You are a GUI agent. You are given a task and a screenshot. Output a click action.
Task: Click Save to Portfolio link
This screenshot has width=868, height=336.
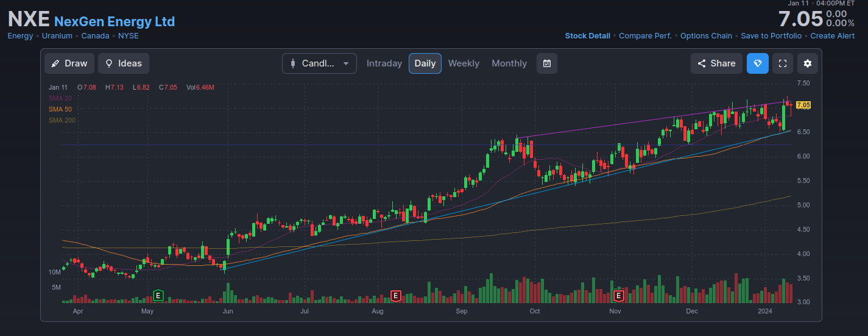point(771,36)
